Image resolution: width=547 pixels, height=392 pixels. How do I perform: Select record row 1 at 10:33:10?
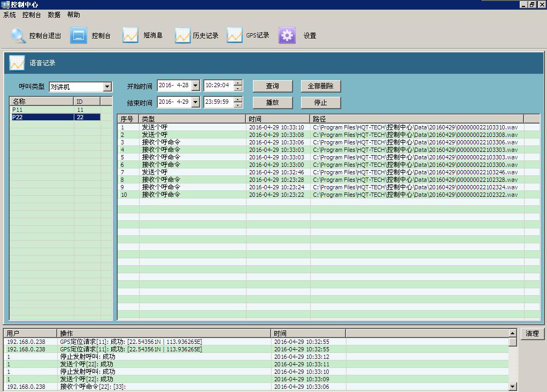[x=328, y=127]
